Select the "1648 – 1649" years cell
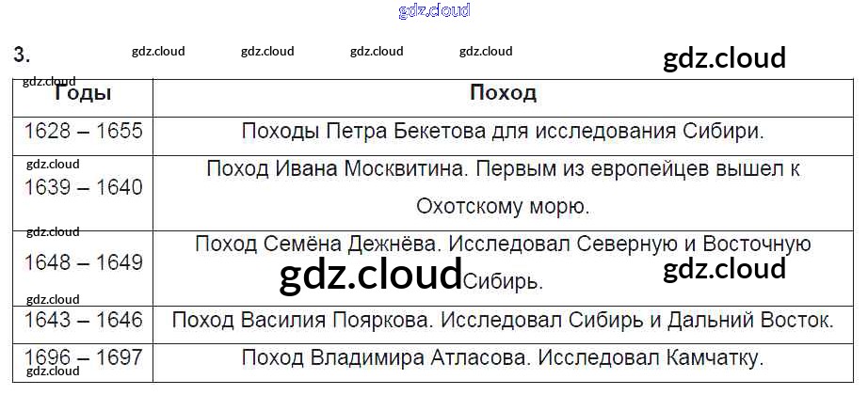The width and height of the screenshot is (868, 395). click(x=83, y=262)
